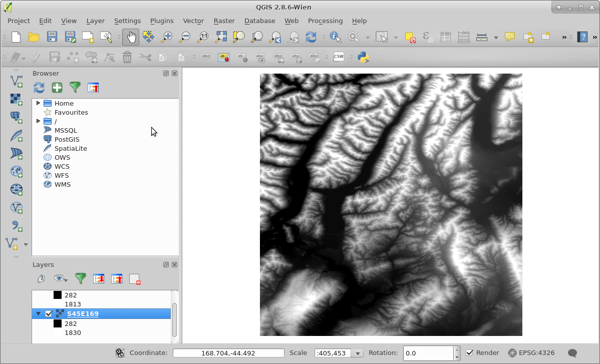
Task: Open the manage layer visibility eye dropdown
Action: [61, 279]
